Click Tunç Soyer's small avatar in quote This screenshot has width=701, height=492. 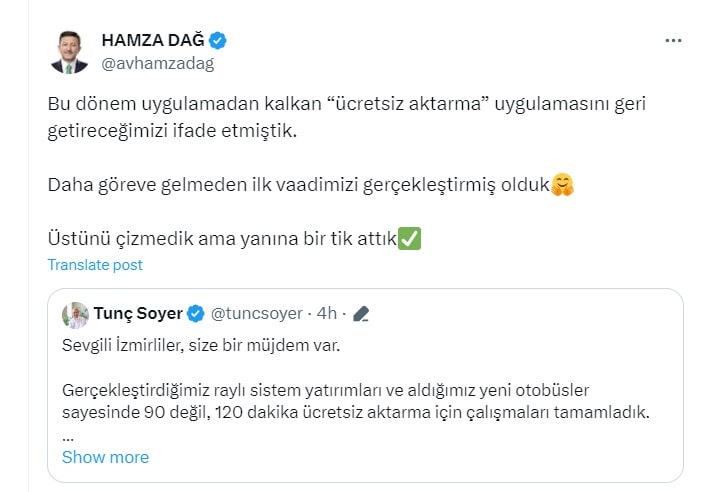(75, 314)
